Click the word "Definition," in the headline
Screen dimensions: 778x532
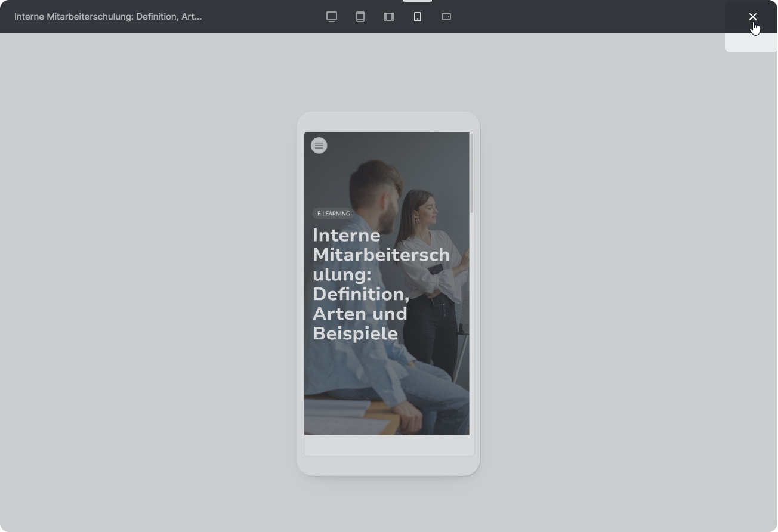tap(360, 294)
